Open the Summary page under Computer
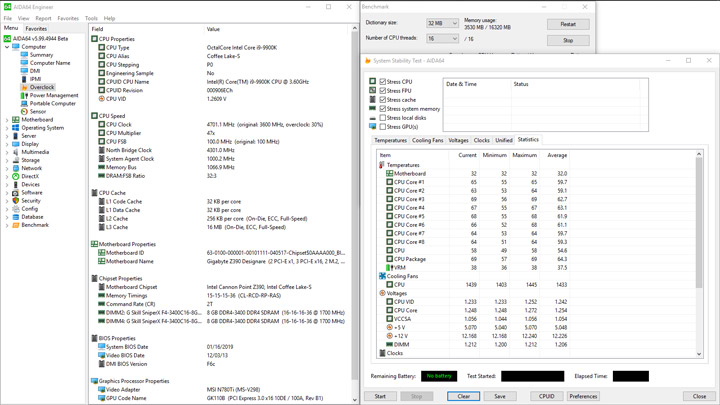720x405 pixels. coord(41,55)
